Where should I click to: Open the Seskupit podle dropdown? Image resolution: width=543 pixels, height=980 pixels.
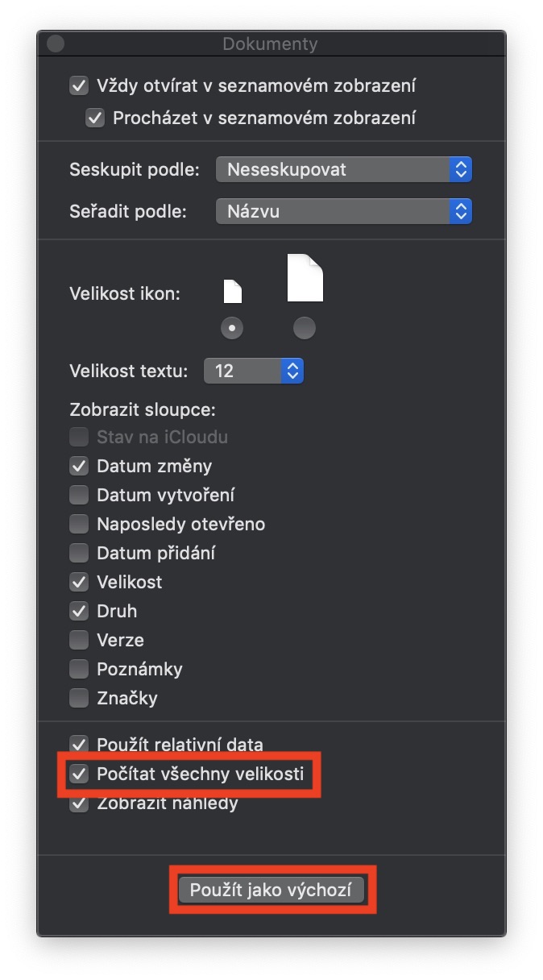[x=344, y=170]
